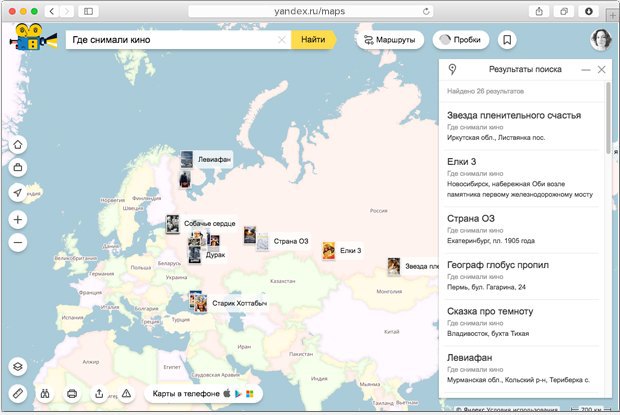Click the yandex.ru/maps address bar

pos(310,11)
